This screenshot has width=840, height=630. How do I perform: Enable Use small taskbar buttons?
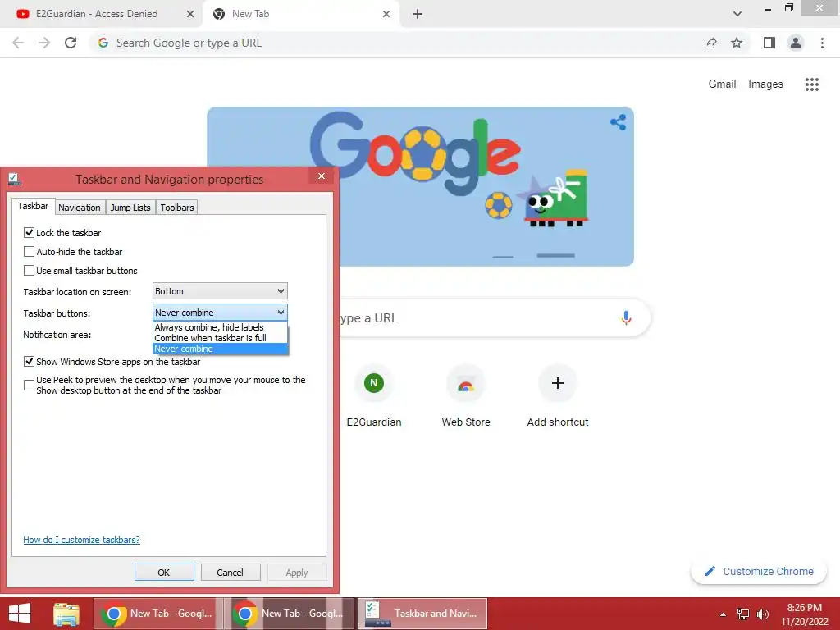29,270
